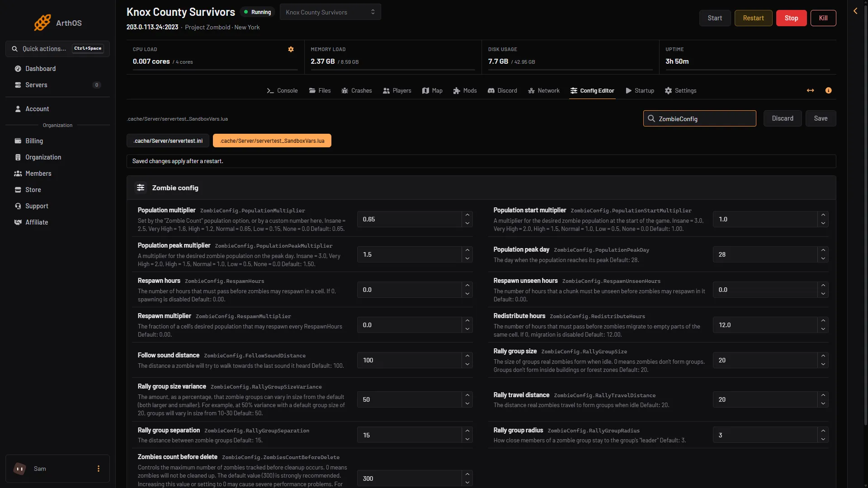Image resolution: width=868 pixels, height=488 pixels.
Task: Open the Players tab
Action: coord(397,90)
